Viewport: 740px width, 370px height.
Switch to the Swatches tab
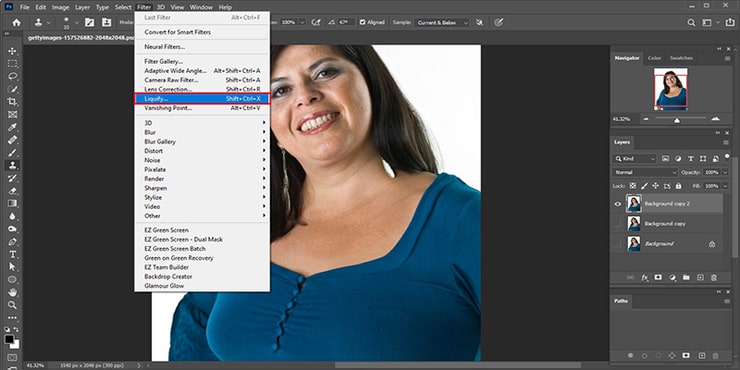[681, 58]
